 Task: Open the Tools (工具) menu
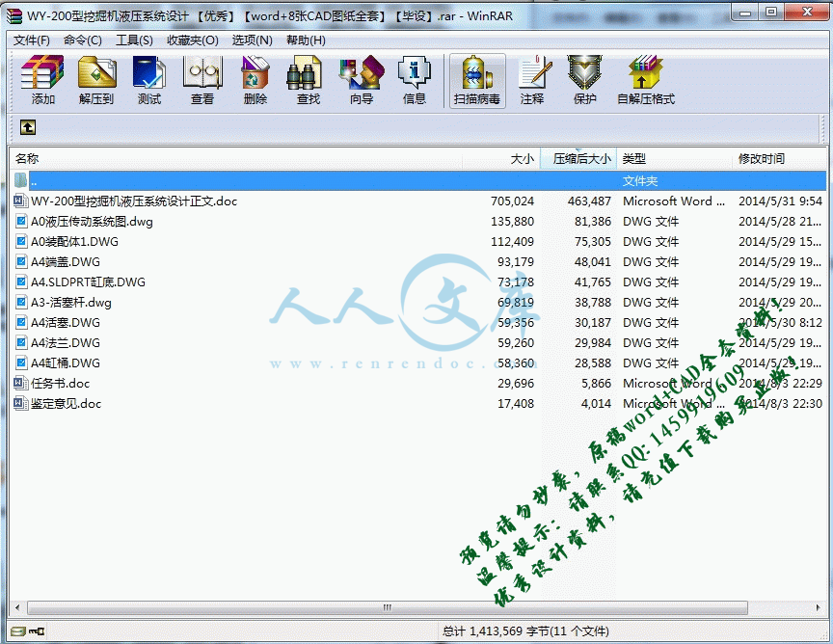(x=134, y=40)
